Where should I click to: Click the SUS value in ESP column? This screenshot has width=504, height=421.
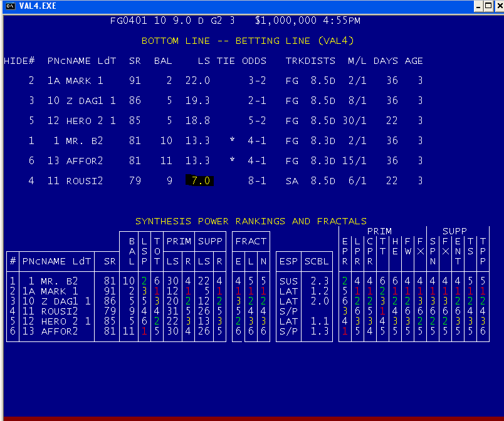click(x=288, y=281)
